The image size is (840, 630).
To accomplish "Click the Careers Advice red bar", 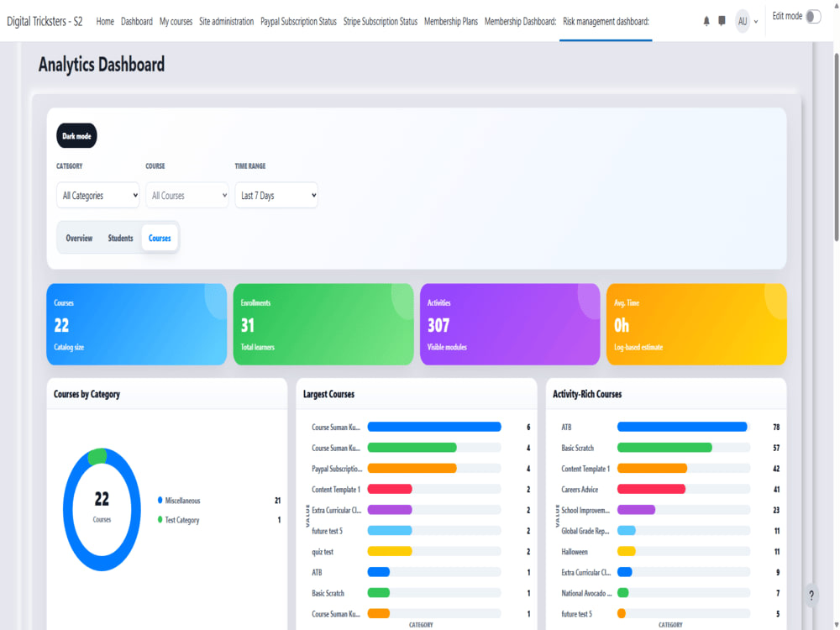I will pyautogui.click(x=651, y=489).
